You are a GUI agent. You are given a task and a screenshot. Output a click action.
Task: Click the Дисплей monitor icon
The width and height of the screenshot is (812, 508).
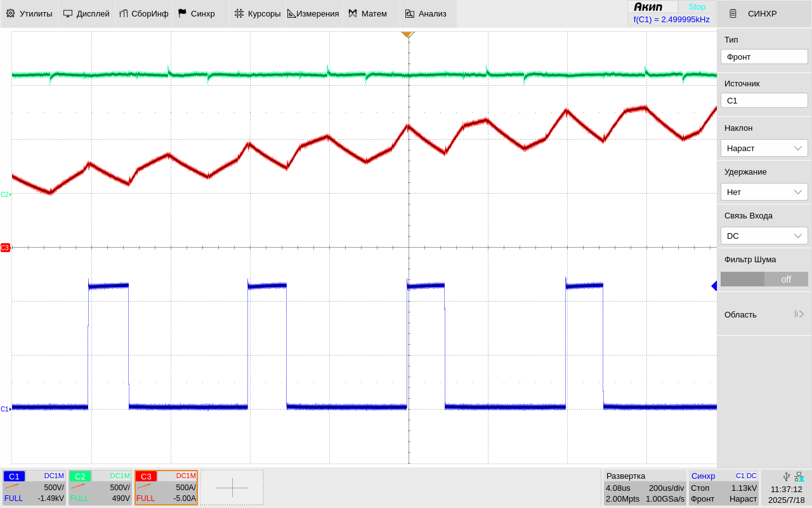tap(68, 13)
